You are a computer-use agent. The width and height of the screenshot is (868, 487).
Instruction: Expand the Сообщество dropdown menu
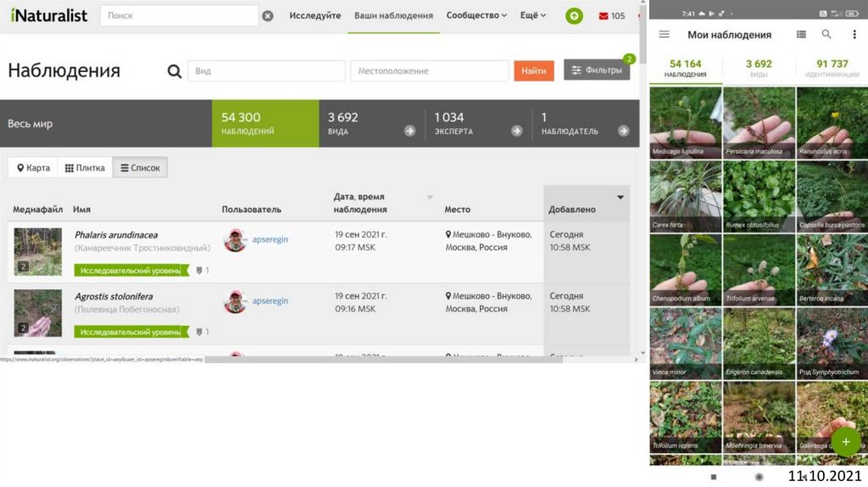[x=476, y=15]
